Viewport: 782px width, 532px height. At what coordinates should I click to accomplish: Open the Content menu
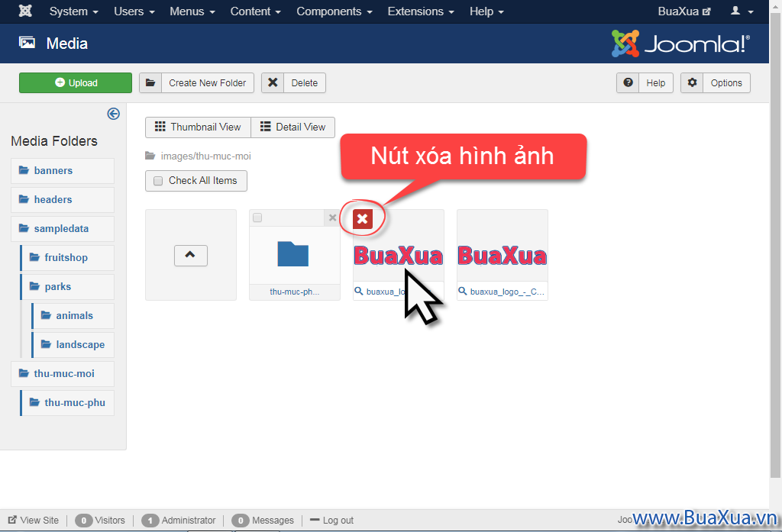pyautogui.click(x=256, y=11)
